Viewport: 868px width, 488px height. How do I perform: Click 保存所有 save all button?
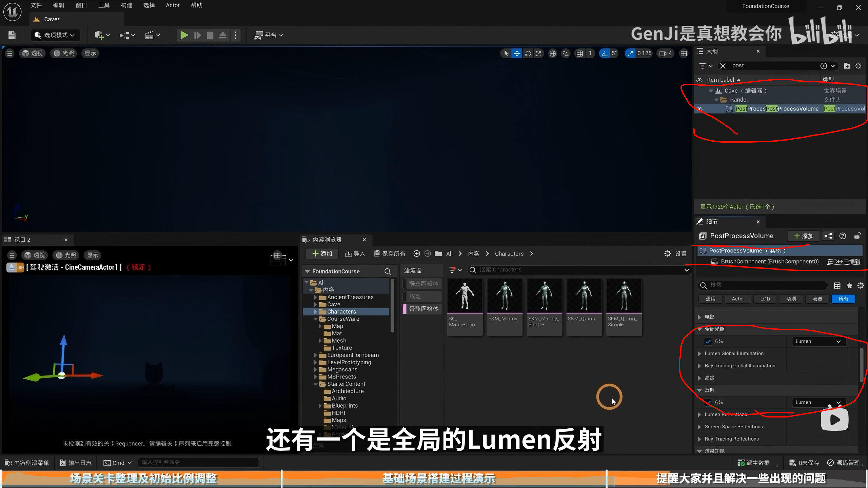point(390,253)
